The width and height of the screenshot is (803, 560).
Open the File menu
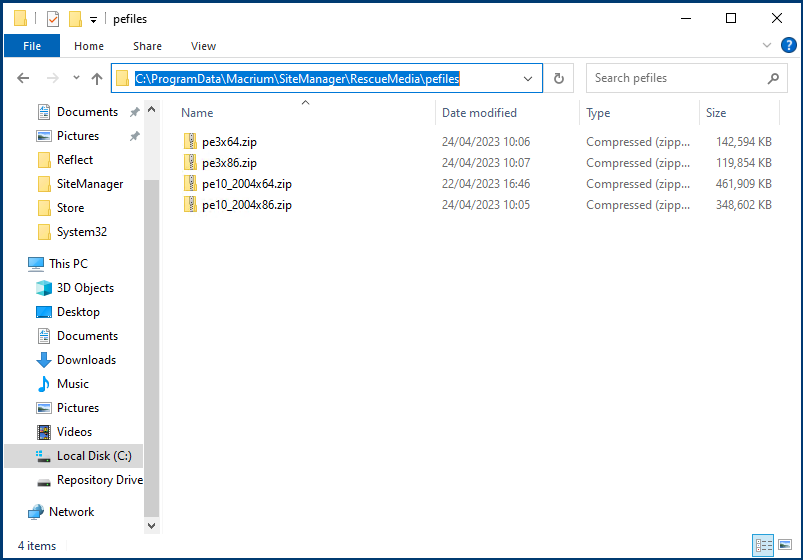(32, 46)
